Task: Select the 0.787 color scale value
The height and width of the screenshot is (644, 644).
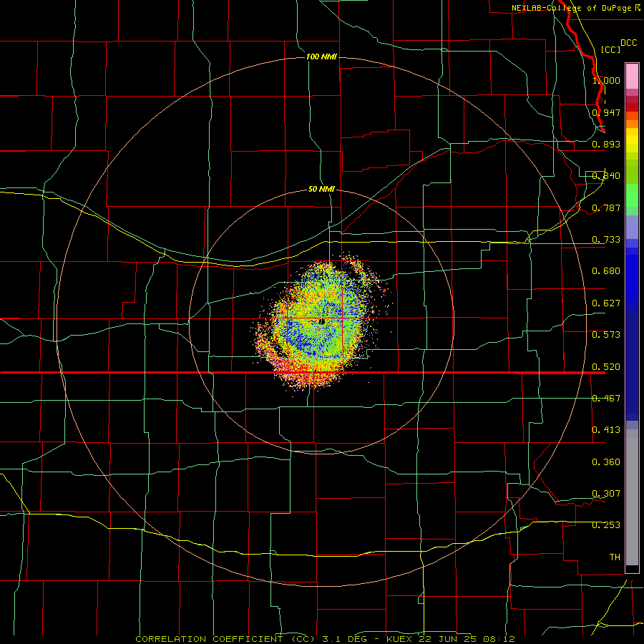Action: pos(606,208)
